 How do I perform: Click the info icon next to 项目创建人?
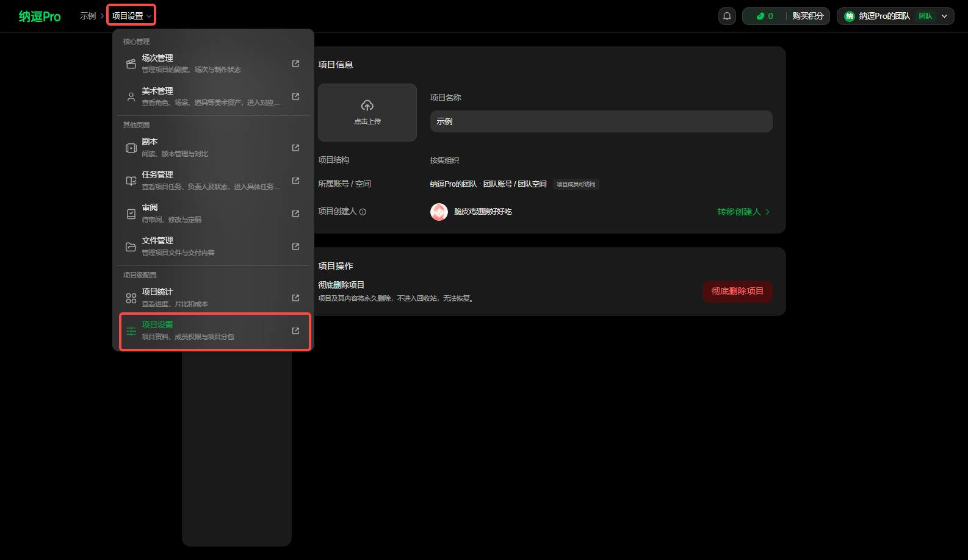(363, 212)
